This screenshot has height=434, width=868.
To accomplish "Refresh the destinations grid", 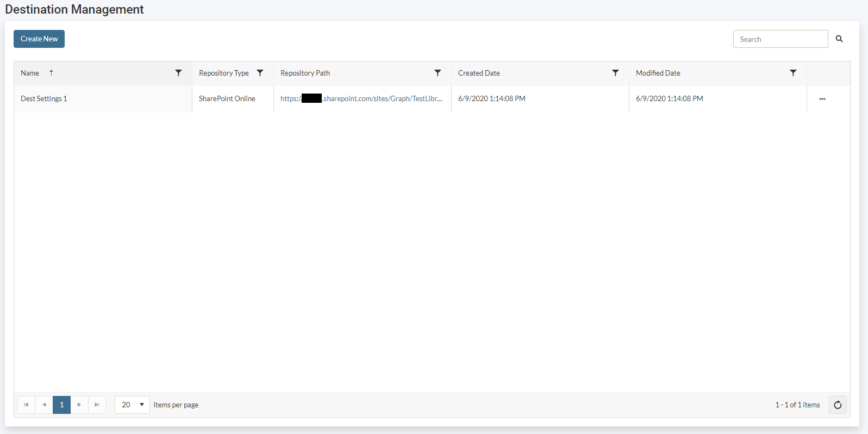I will coord(838,405).
